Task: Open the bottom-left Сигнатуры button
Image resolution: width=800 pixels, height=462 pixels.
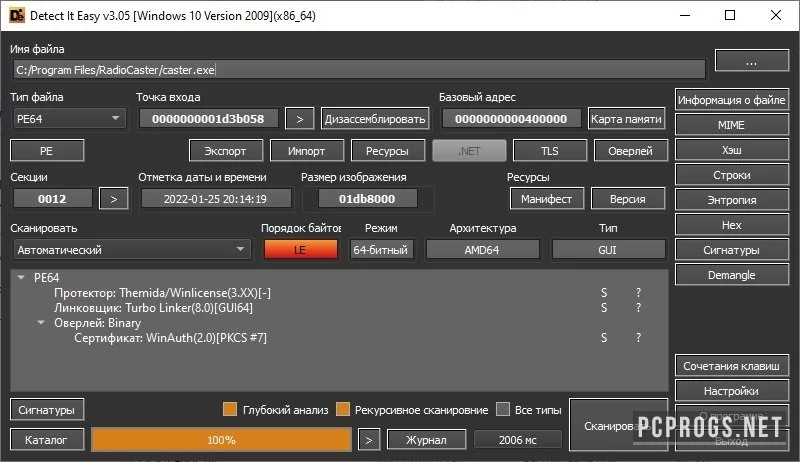Action: 47,409
